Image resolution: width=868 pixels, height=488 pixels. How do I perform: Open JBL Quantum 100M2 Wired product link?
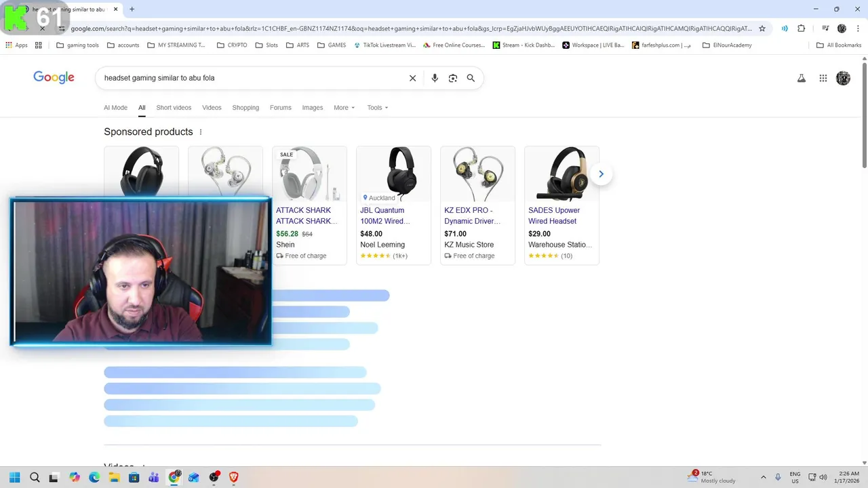(385, 216)
